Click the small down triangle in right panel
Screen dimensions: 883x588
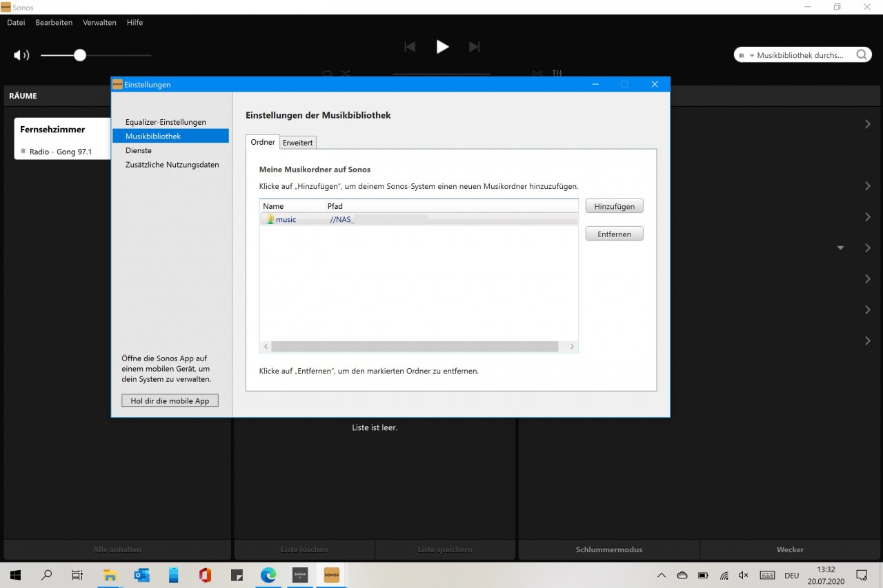pyautogui.click(x=840, y=247)
